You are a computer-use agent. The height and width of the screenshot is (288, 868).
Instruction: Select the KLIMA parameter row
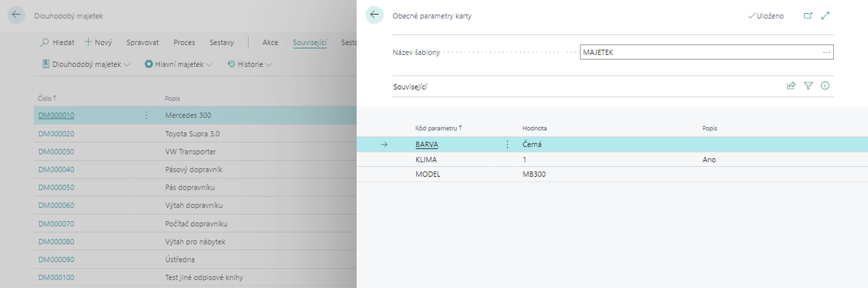pyautogui.click(x=426, y=159)
